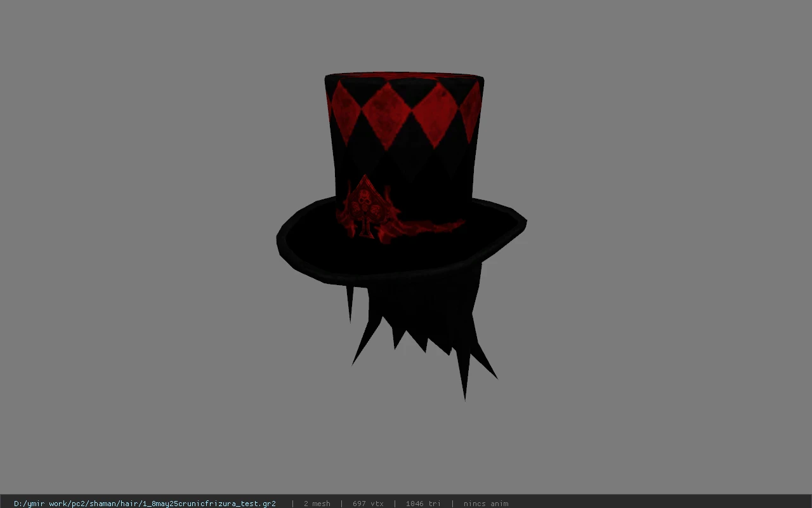The image size is (812, 508).
Task: Click the 'nincs anim' animation status
Action: [486, 504]
